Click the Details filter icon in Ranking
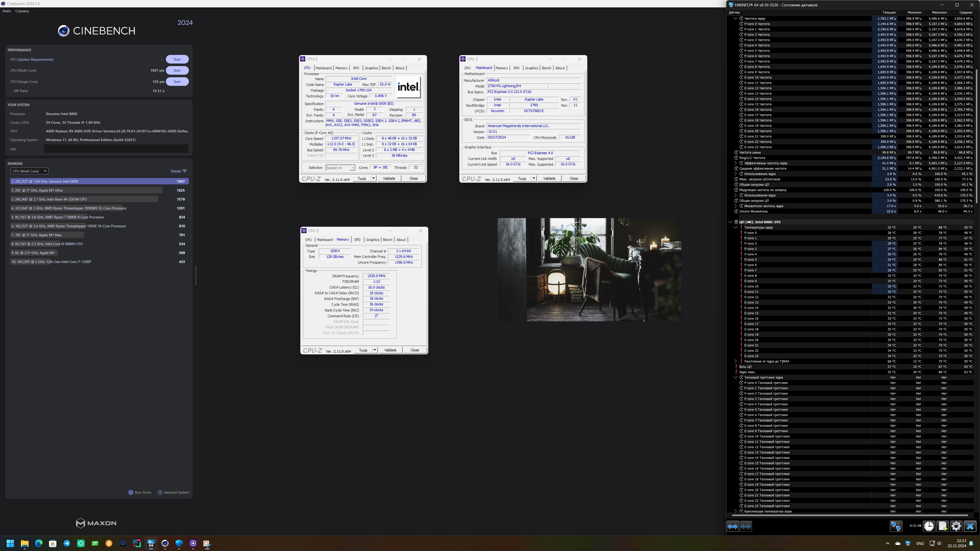The width and height of the screenshot is (980, 551). [185, 171]
